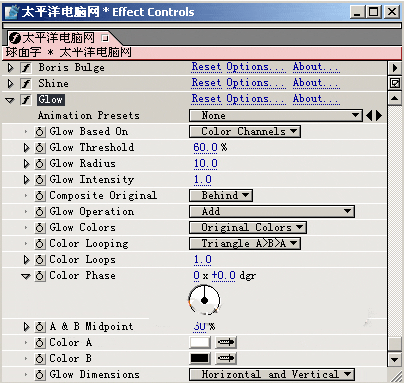Open Animation Presets dropdown
The width and height of the screenshot is (404, 383).
tap(276, 116)
